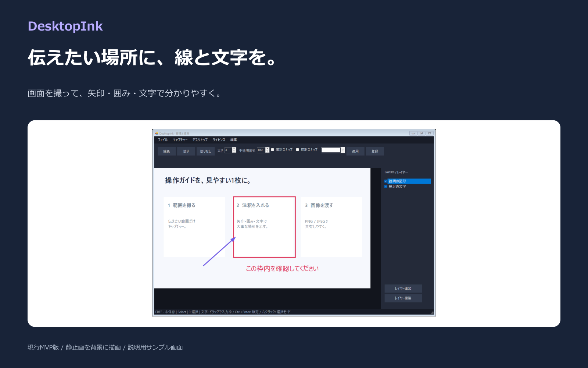Click the DesktopInk logo text at top
Viewport: 588px width, 368px height.
65,26
